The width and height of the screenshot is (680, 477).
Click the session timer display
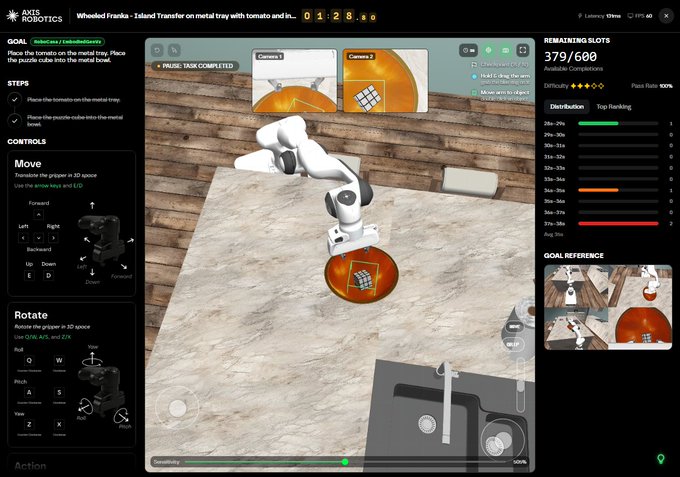339,16
